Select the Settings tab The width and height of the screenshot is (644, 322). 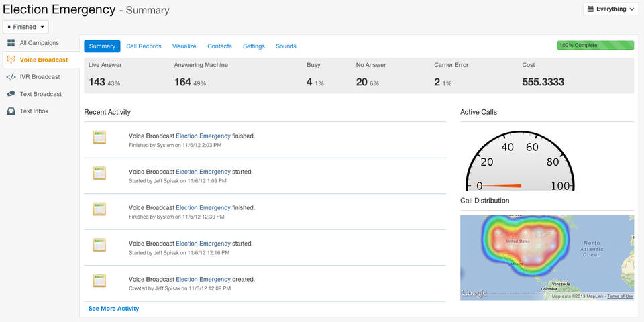pyautogui.click(x=254, y=46)
